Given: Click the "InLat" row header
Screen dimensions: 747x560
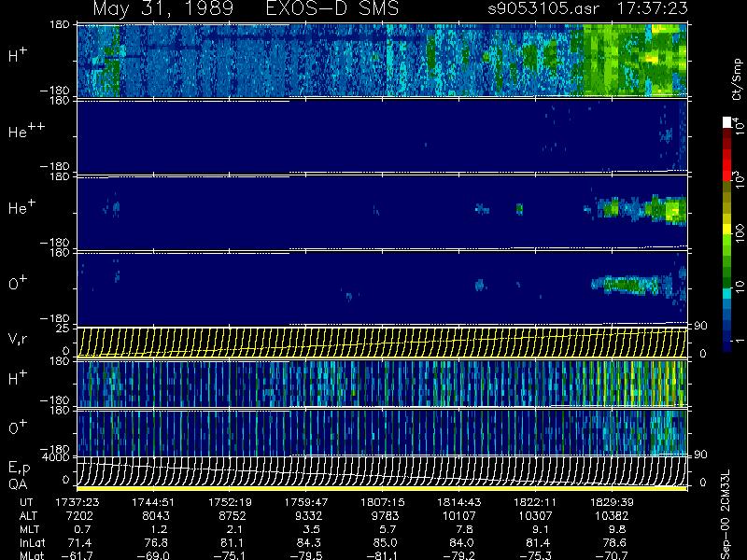Looking at the screenshot, I should (x=33, y=542).
